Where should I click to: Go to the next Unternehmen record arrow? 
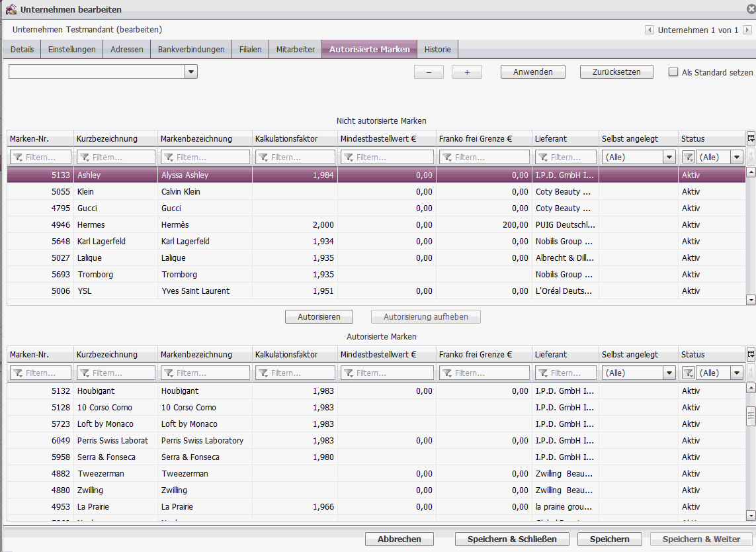pos(747,30)
